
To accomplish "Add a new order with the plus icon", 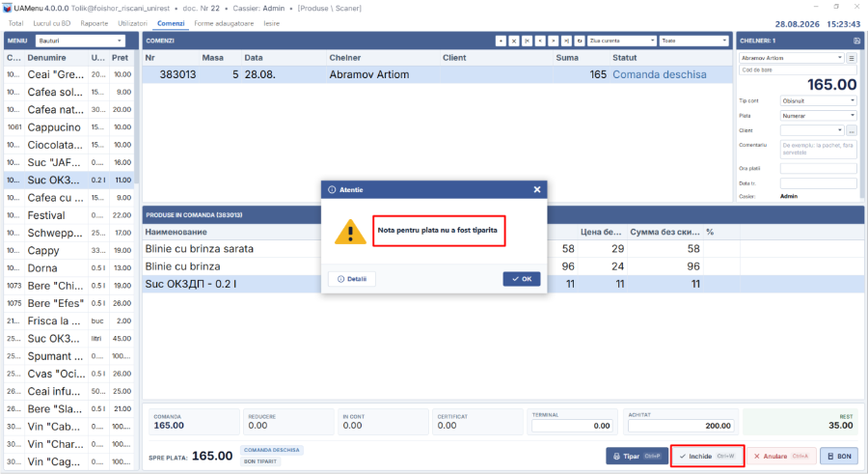I will 501,41.
